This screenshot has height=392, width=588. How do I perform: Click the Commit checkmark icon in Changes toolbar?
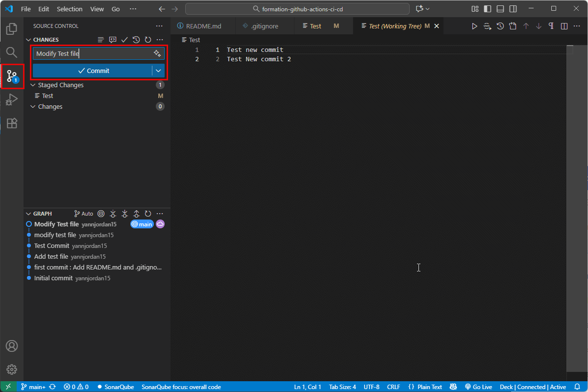[124, 39]
